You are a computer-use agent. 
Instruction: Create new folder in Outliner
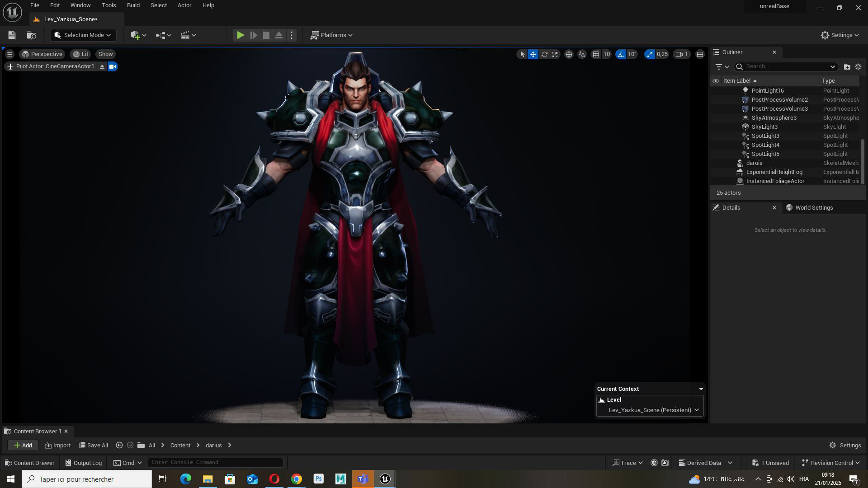(847, 67)
